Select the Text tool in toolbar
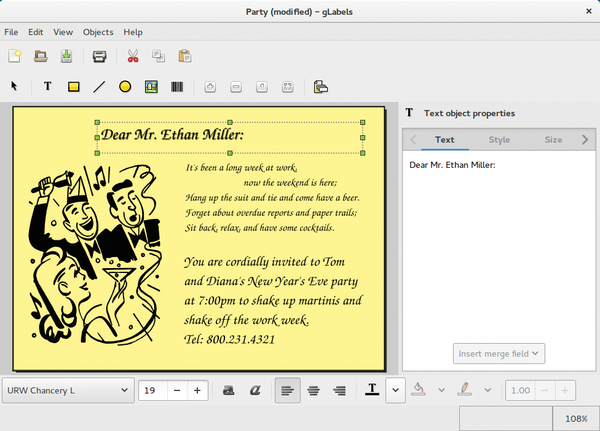Image resolution: width=600 pixels, height=431 pixels. click(47, 86)
